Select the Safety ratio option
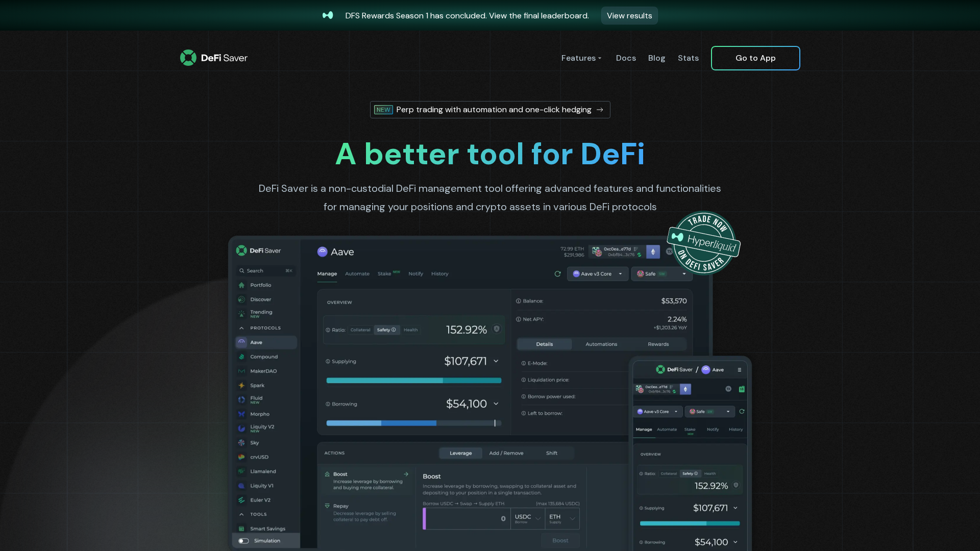The width and height of the screenshot is (980, 551). [x=386, y=330]
